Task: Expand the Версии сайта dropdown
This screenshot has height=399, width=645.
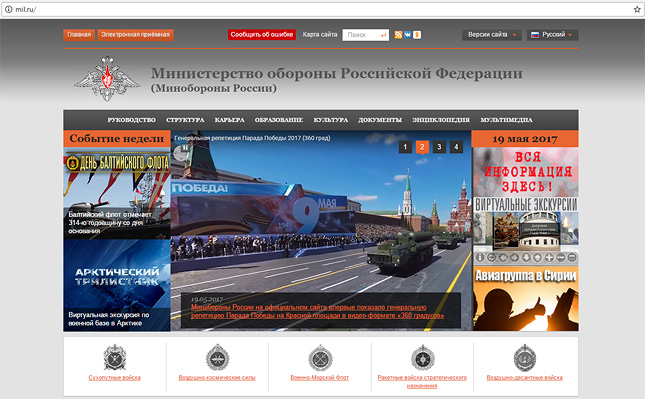Action: pyautogui.click(x=492, y=35)
